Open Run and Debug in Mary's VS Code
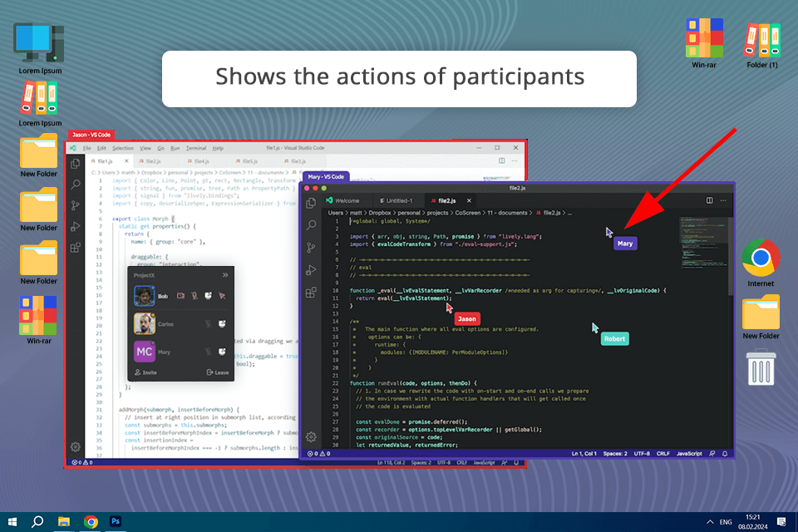The height and width of the screenshot is (532, 798). click(311, 270)
